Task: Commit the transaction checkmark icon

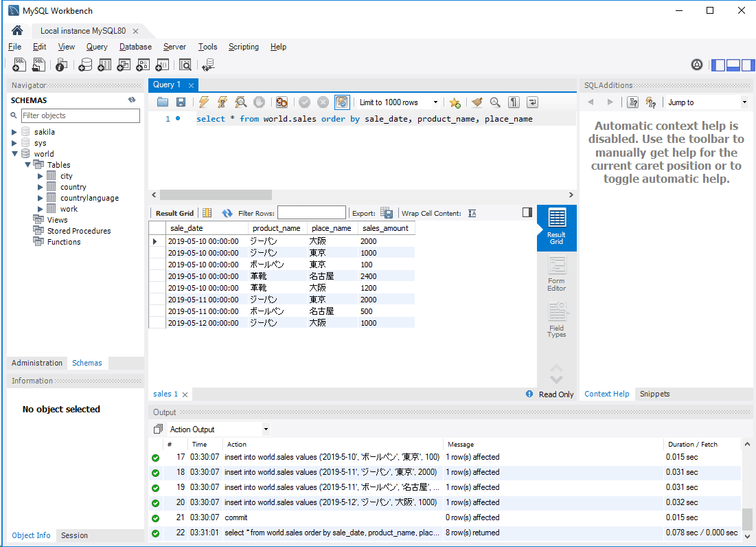Action: [304, 102]
